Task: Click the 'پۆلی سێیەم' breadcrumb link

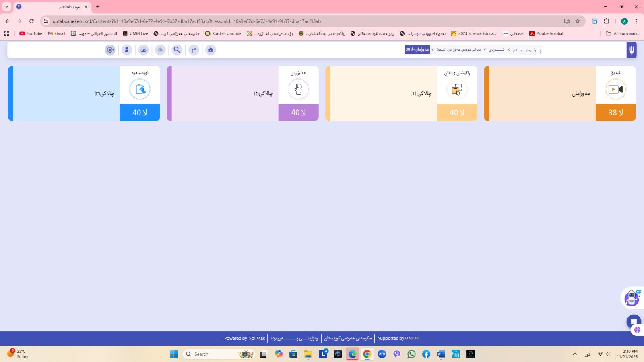Action: pyautogui.click(x=526, y=50)
